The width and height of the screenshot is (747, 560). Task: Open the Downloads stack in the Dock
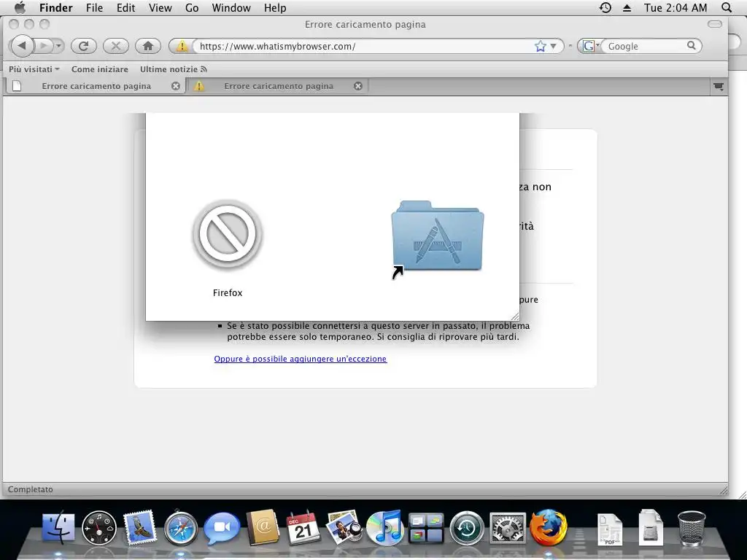[x=651, y=528]
